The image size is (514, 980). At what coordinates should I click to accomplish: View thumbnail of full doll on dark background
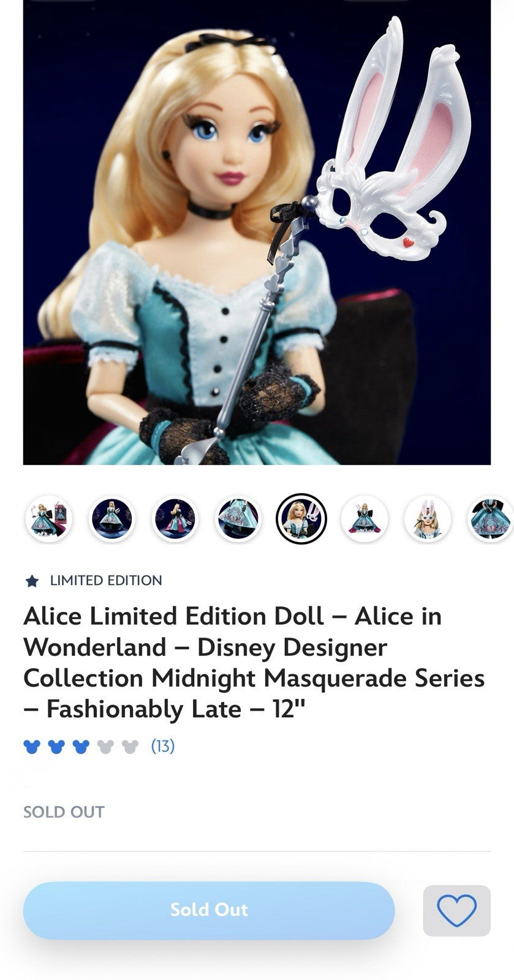tap(111, 519)
